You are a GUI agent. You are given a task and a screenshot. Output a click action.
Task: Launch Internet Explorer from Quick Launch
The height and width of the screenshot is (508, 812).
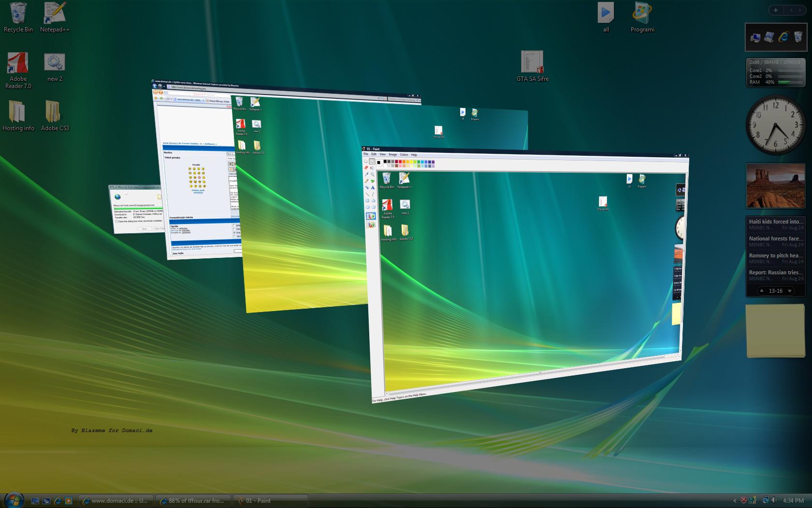[x=58, y=501]
